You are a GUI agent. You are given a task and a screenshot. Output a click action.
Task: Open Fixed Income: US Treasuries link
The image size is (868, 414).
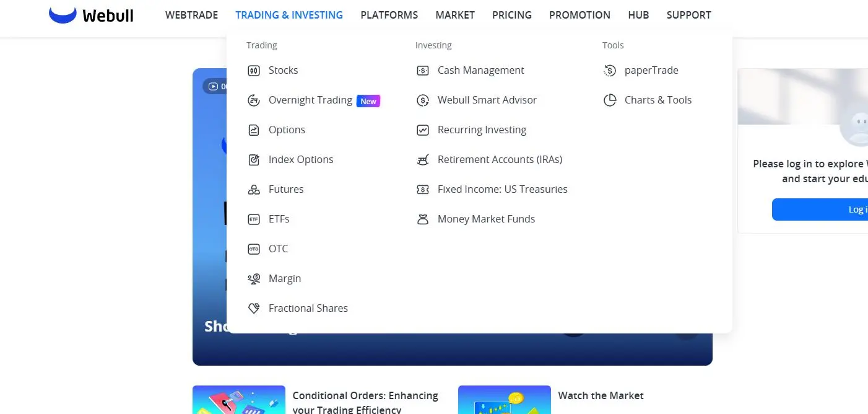click(x=503, y=190)
